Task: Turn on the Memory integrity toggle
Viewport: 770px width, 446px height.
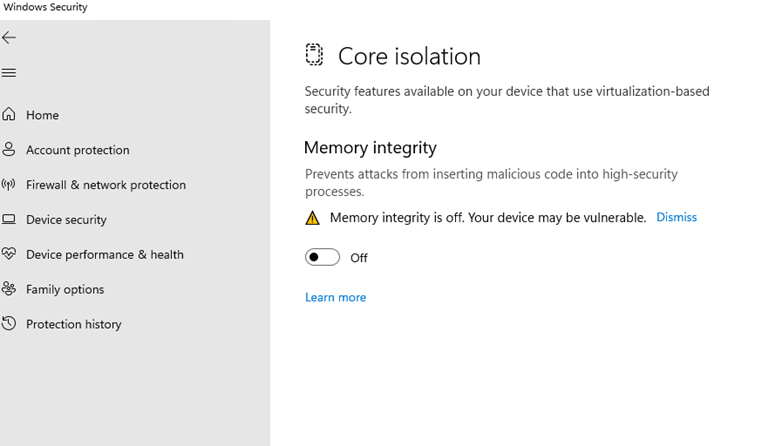Action: (322, 257)
